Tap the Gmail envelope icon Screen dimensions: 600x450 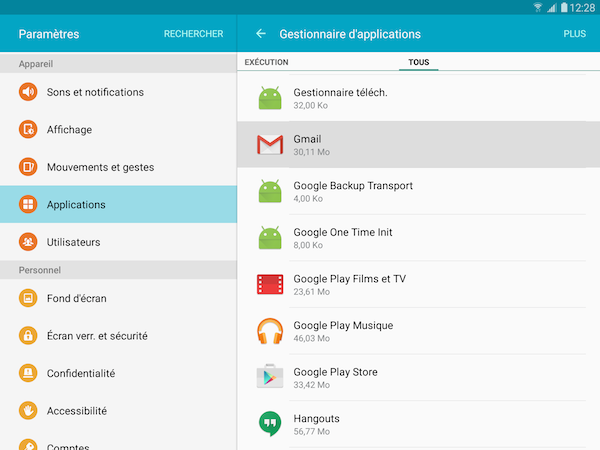pos(270,145)
